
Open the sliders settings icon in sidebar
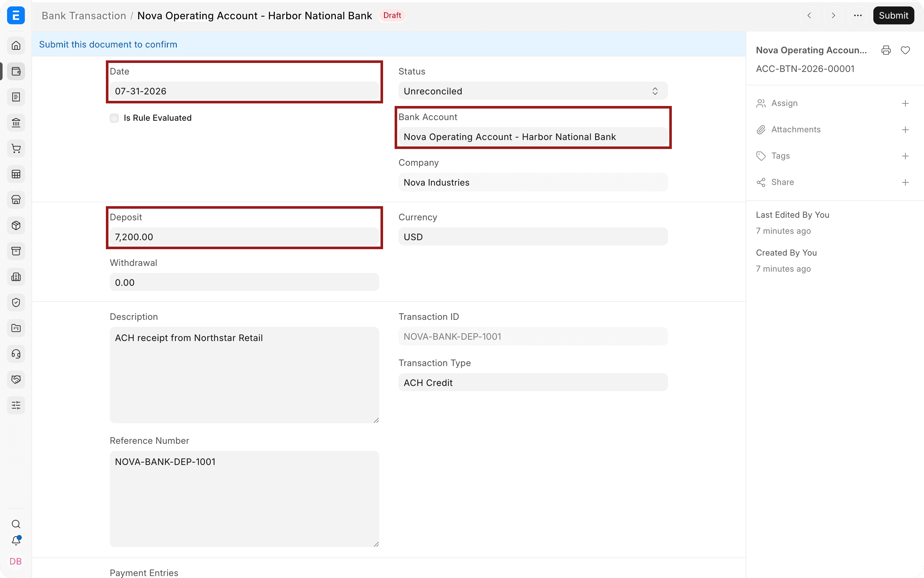[16, 405]
